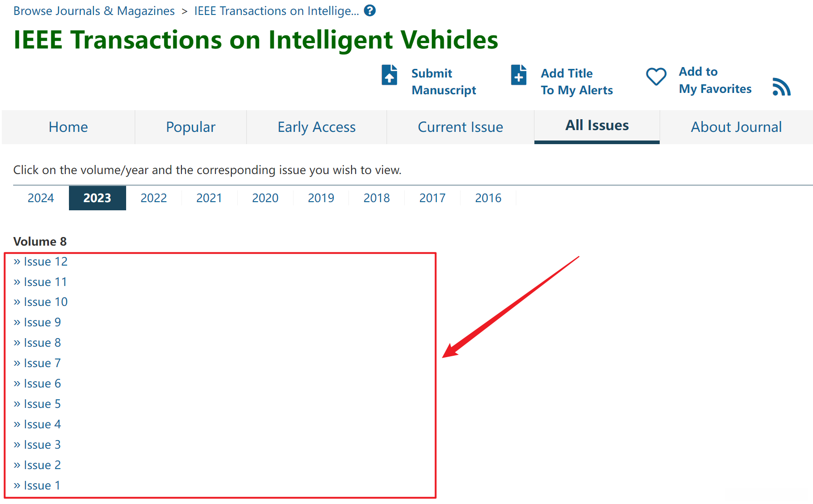The image size is (813, 504).
Task: View the Current Issue tab
Action: [460, 127]
